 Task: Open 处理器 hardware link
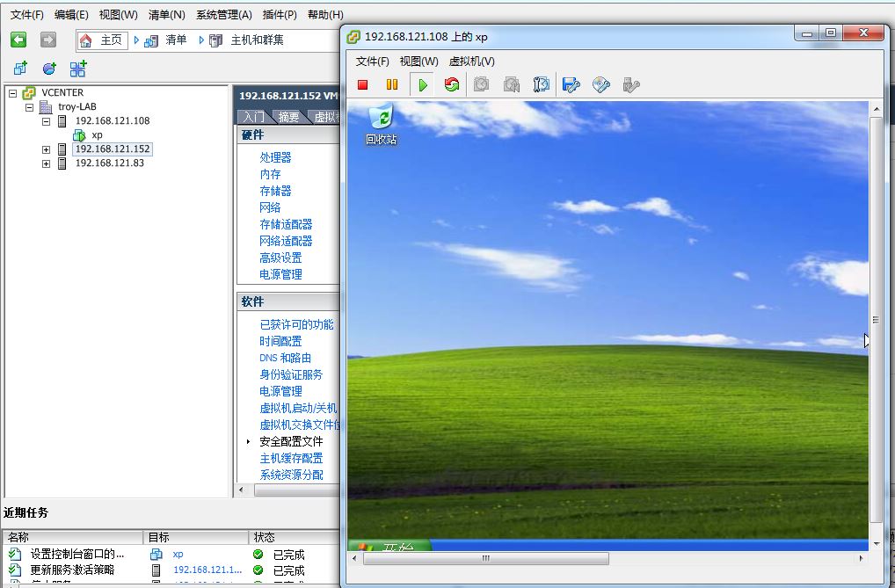tap(276, 157)
